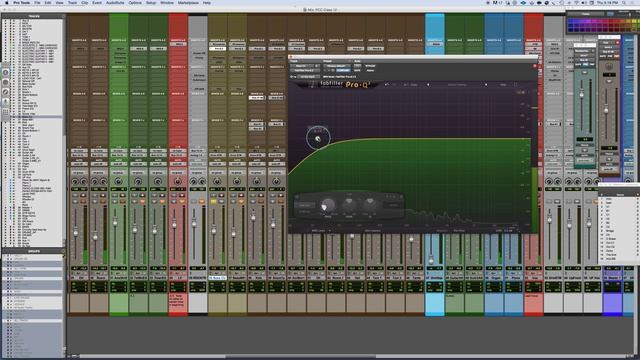Toggle Solo on the bright green channel strip

tap(115, 202)
